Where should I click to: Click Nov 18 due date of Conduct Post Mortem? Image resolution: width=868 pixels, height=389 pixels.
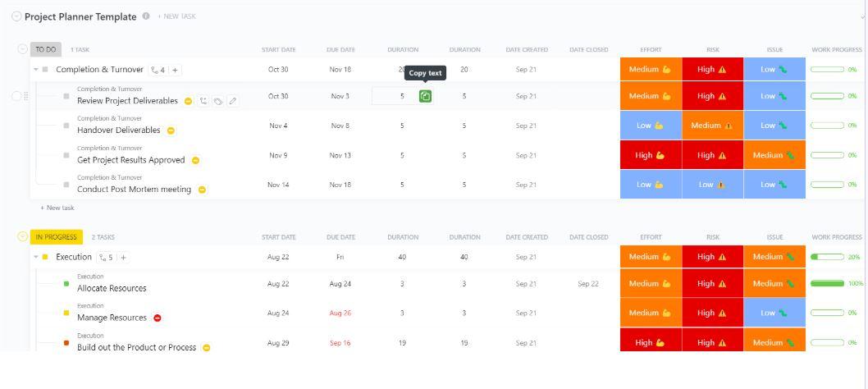[x=340, y=185]
